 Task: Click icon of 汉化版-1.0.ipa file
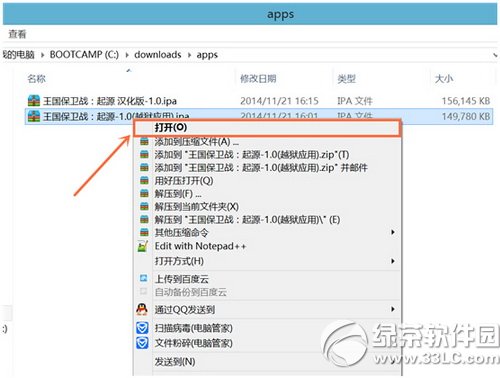[x=34, y=101]
